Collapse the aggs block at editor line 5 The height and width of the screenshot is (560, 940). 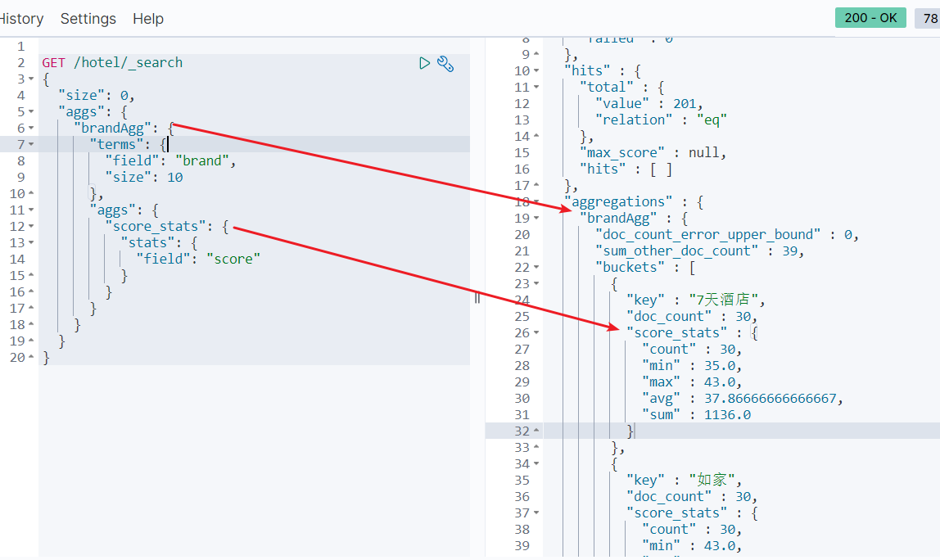pyautogui.click(x=31, y=112)
